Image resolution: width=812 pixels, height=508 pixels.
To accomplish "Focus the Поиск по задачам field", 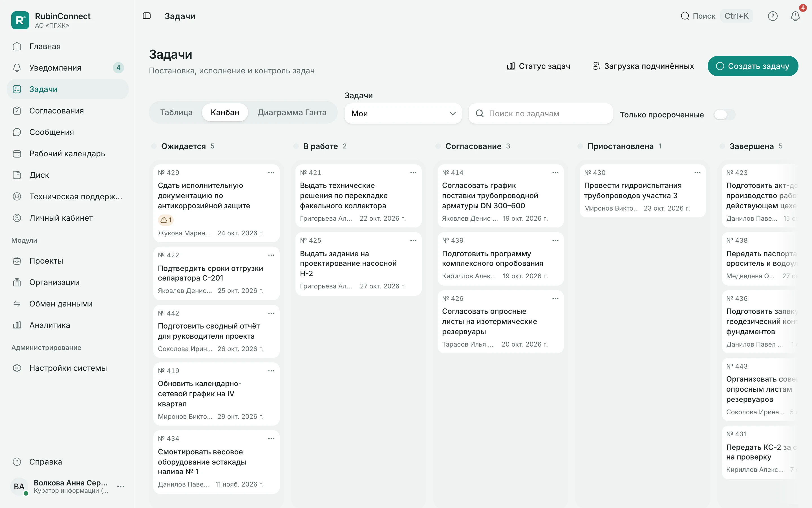I will click(x=540, y=113).
